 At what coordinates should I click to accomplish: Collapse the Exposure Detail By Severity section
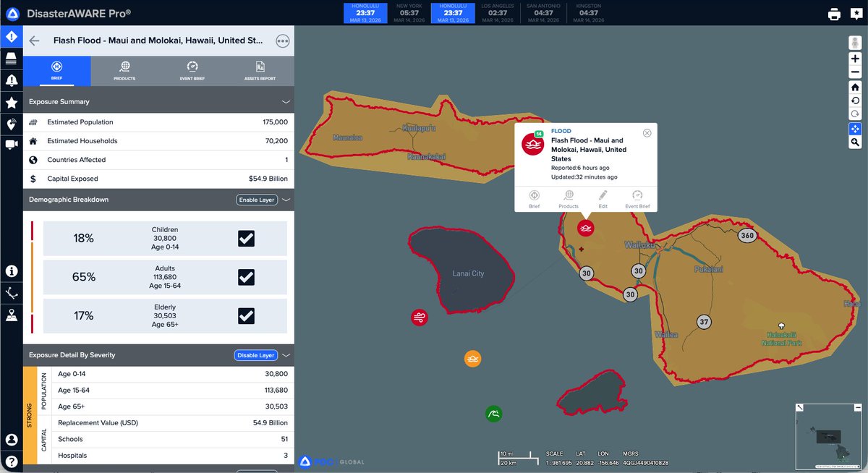pyautogui.click(x=285, y=355)
